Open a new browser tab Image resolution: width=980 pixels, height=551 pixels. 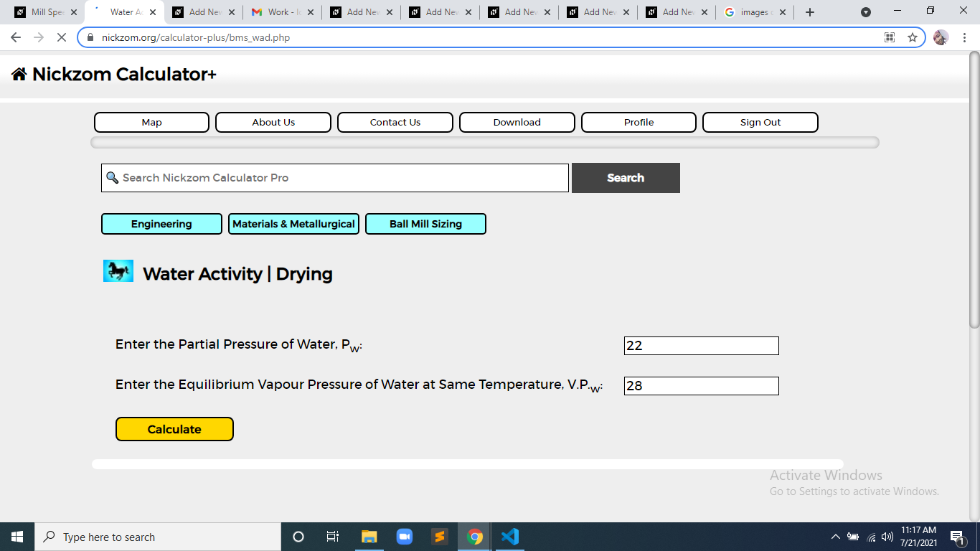coord(810,12)
